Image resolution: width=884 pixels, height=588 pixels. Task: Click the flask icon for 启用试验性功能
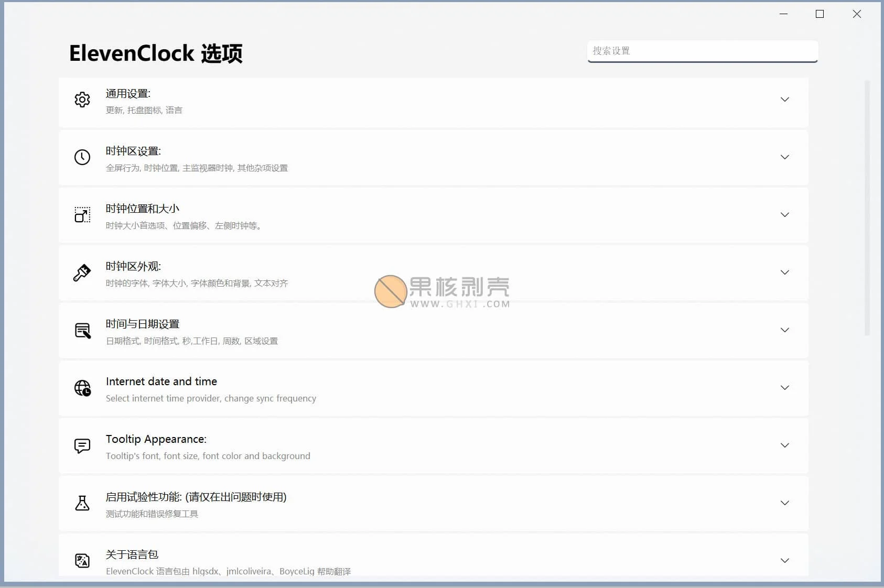[x=82, y=503]
